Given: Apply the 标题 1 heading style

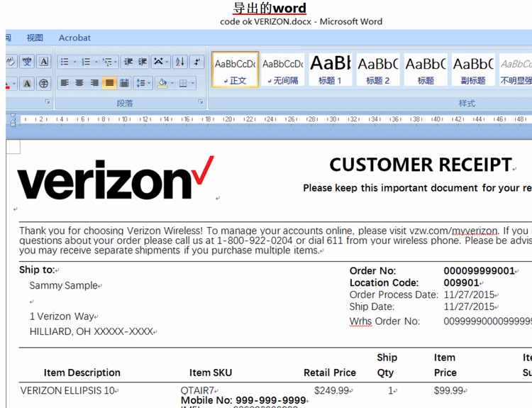Looking at the screenshot, I should pyautogui.click(x=330, y=70).
